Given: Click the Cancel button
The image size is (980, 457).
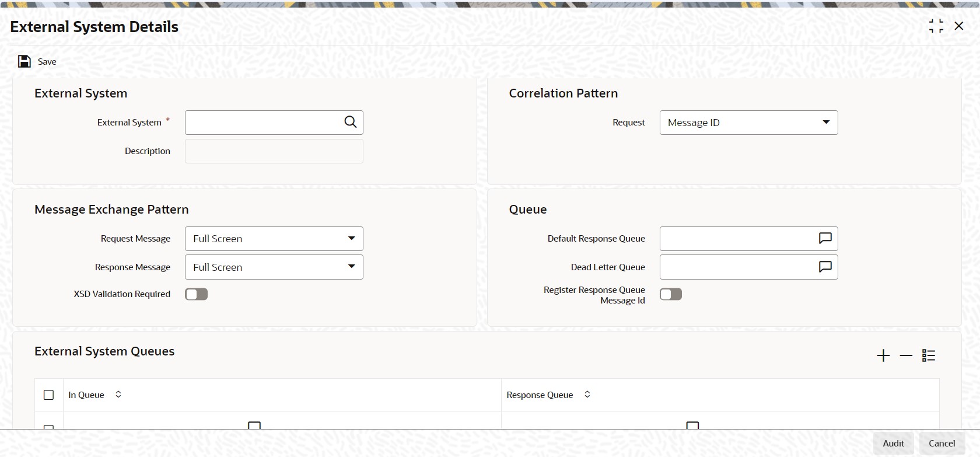Looking at the screenshot, I should click(x=942, y=444).
